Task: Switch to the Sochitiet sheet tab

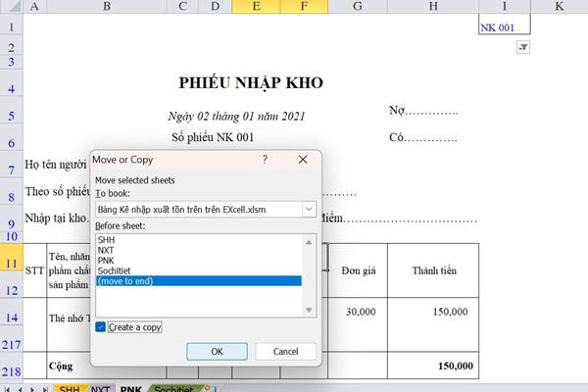Action: (x=173, y=389)
